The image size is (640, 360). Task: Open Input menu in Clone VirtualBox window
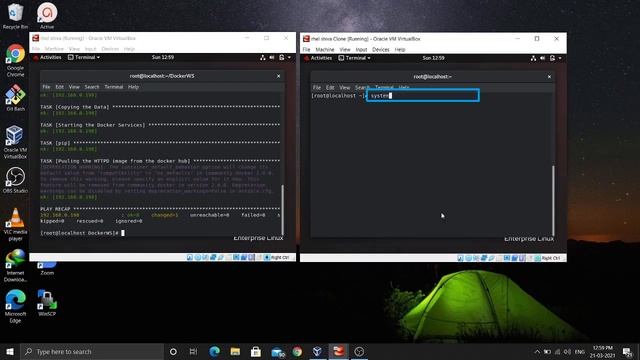click(x=361, y=49)
